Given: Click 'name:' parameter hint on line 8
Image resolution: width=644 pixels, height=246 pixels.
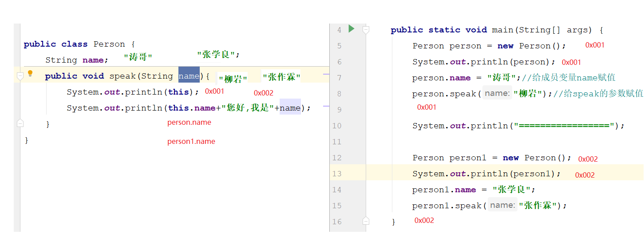Looking at the screenshot, I should 497,93.
